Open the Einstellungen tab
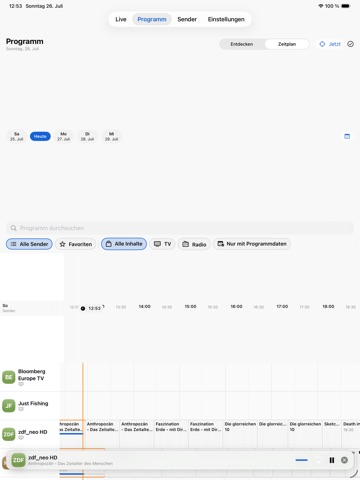 tap(226, 19)
